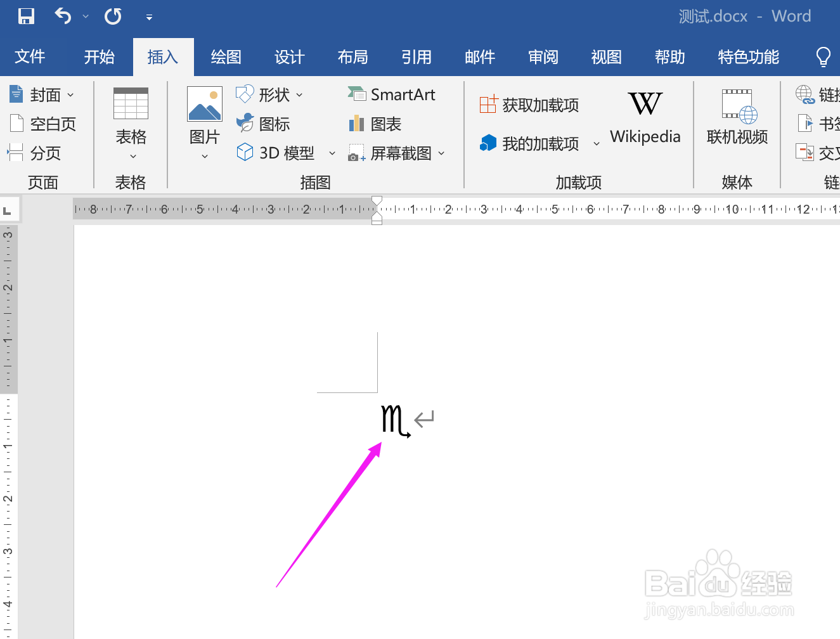Open the 审阅 ribbon tab
840x639 pixels.
pos(543,57)
